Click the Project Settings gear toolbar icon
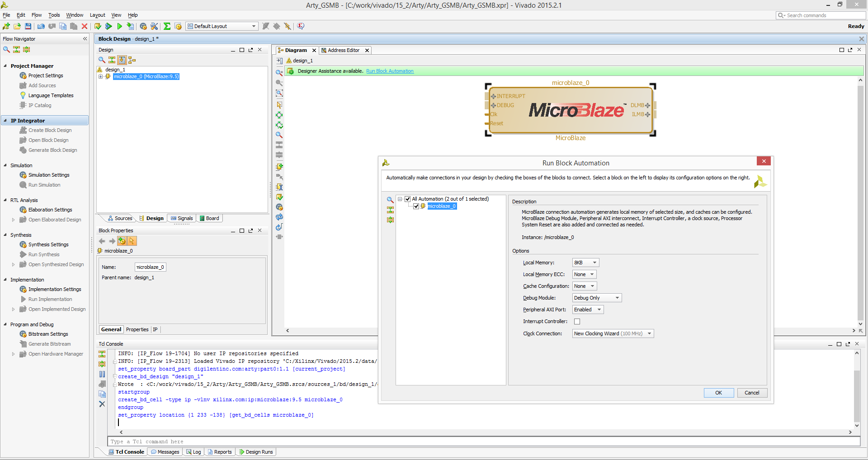The width and height of the screenshot is (868, 460). click(143, 26)
